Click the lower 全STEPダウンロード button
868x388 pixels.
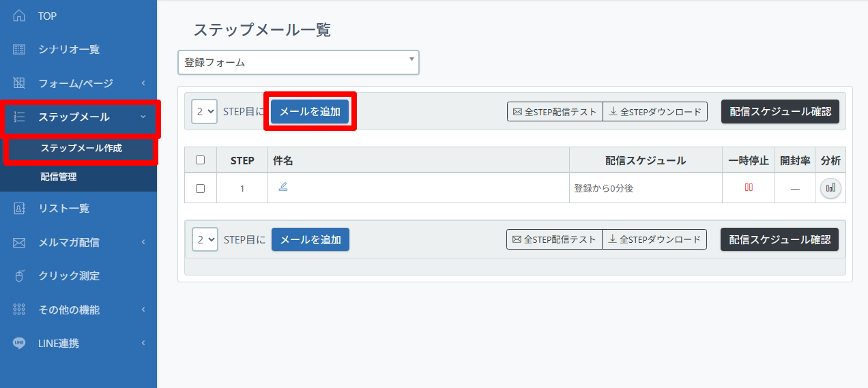point(654,239)
